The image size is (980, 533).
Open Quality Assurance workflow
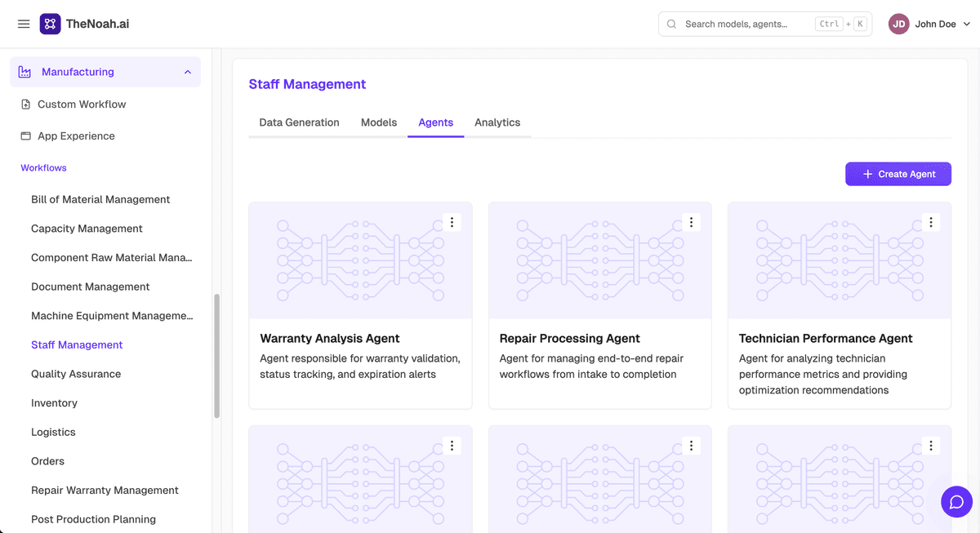click(x=76, y=374)
